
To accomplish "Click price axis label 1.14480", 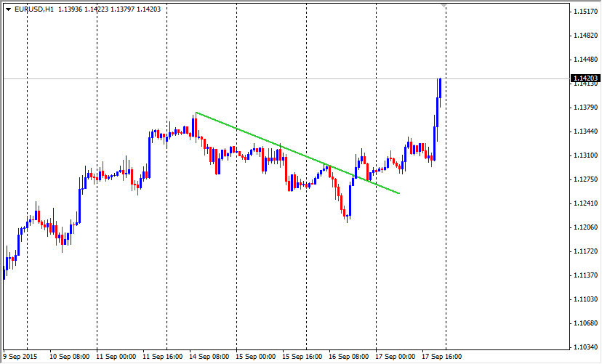I will 585,60.
